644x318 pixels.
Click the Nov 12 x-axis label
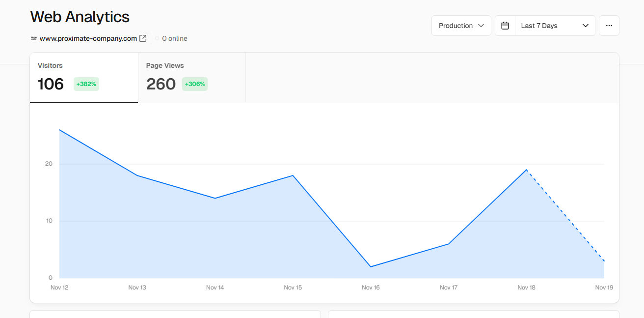pyautogui.click(x=59, y=287)
